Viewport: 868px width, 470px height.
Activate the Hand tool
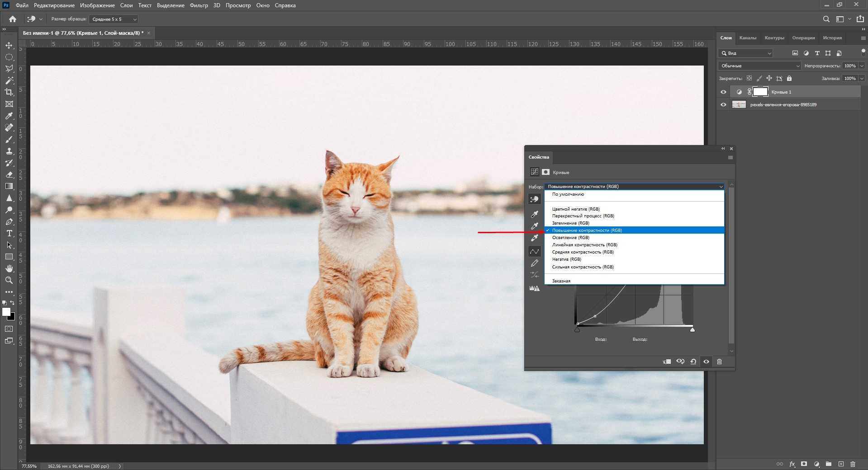tap(9, 268)
